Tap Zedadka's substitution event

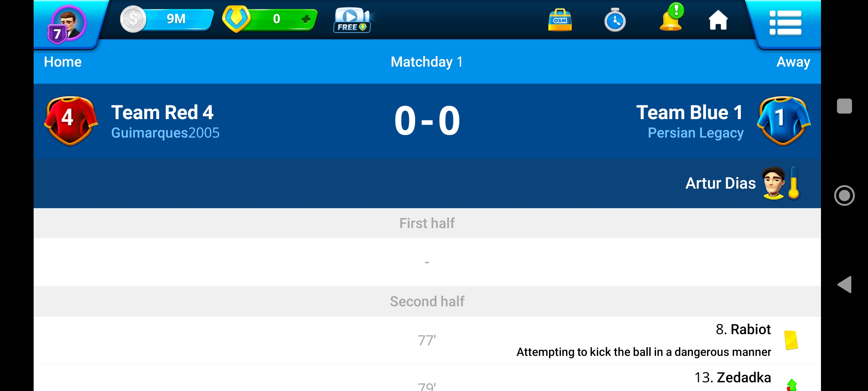[x=791, y=384]
